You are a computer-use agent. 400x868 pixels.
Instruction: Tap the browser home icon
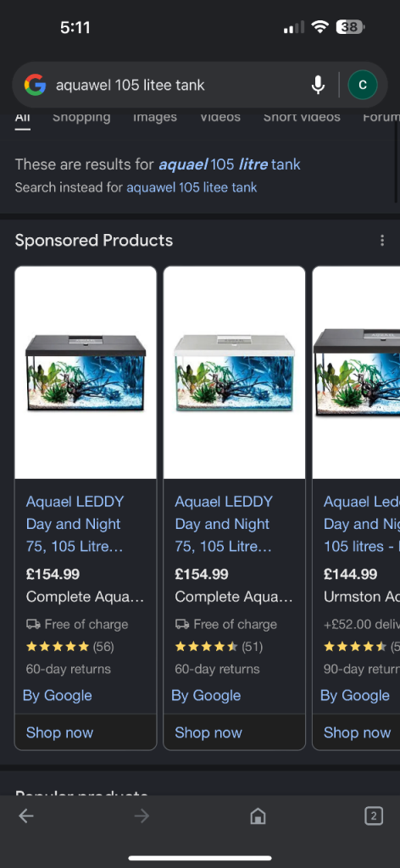pos(258,815)
